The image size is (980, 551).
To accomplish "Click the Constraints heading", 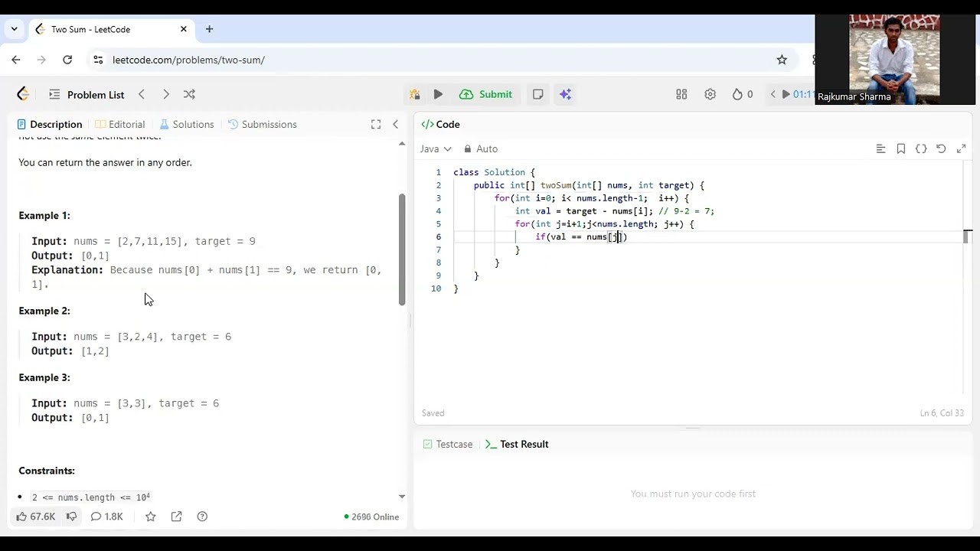I will [47, 471].
